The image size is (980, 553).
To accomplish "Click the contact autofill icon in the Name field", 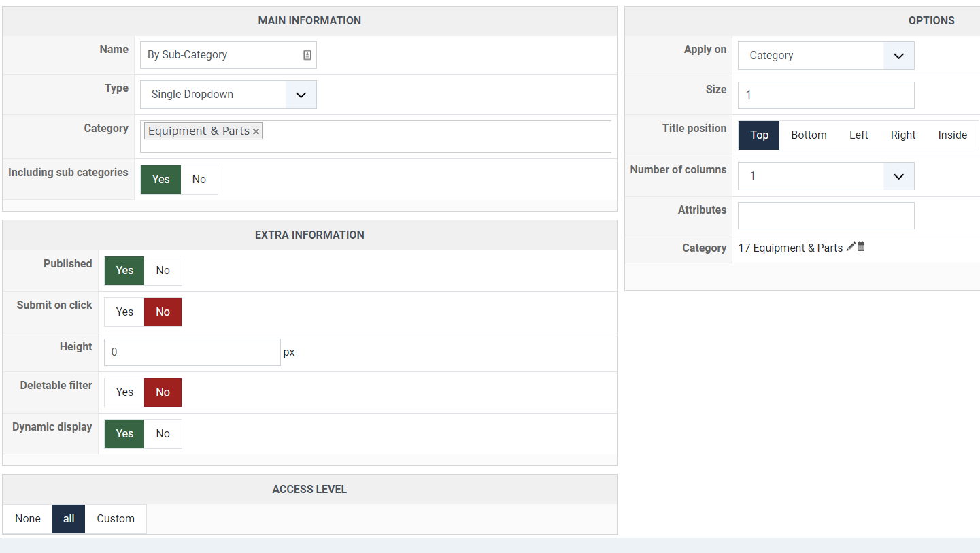I will click(x=307, y=55).
